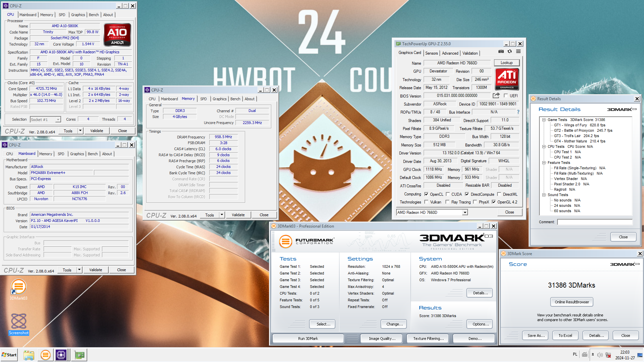Click 3DMark Score window title icon
Screen dimensions: 644x362
pos(503,253)
